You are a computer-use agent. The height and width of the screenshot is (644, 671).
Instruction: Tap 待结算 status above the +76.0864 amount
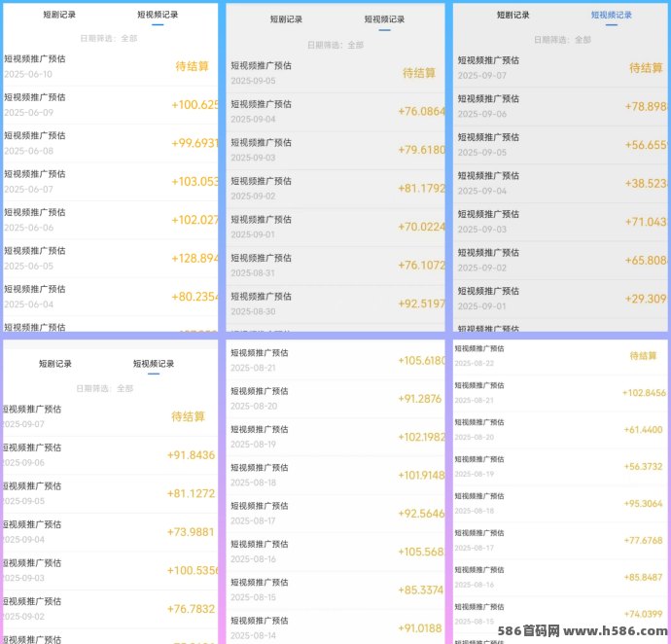point(418,73)
